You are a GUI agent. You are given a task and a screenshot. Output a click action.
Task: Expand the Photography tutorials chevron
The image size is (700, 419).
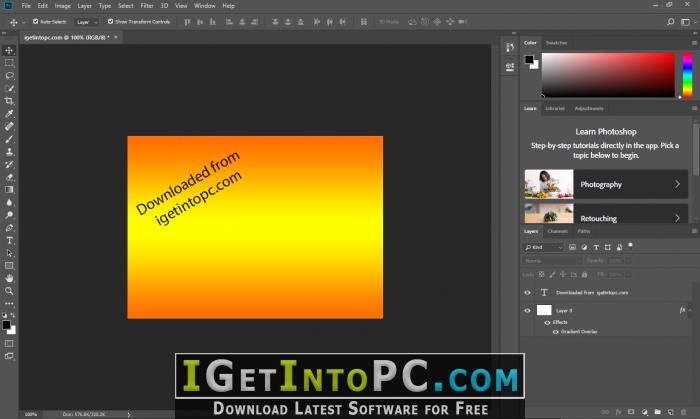point(677,184)
